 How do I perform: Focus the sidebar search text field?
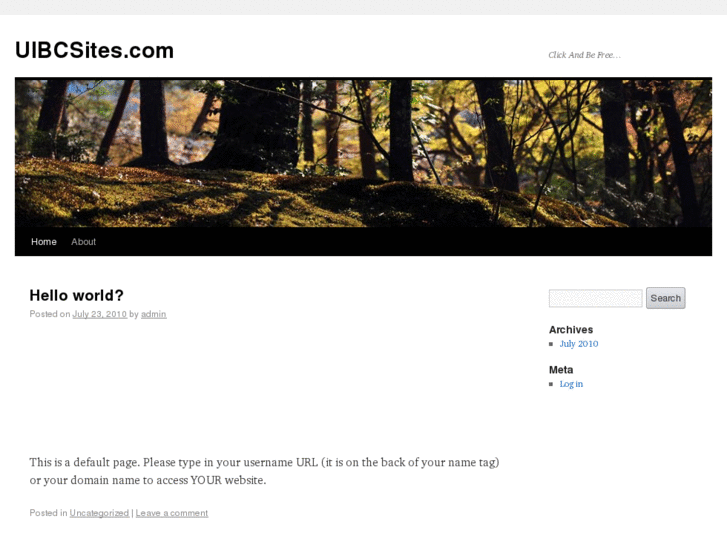click(x=595, y=298)
